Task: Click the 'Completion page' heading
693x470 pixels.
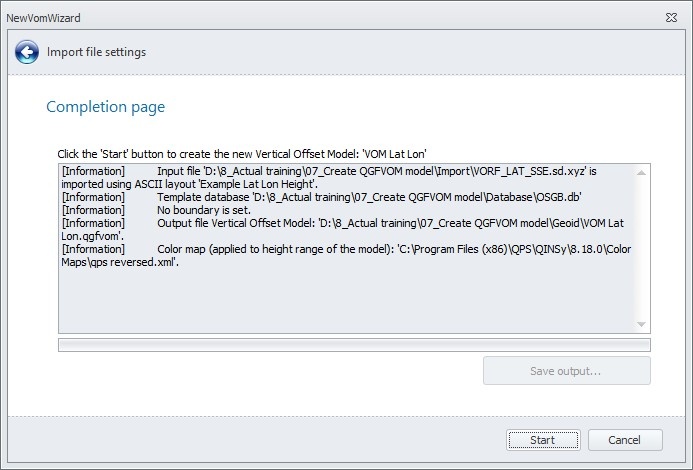Action: (106, 107)
